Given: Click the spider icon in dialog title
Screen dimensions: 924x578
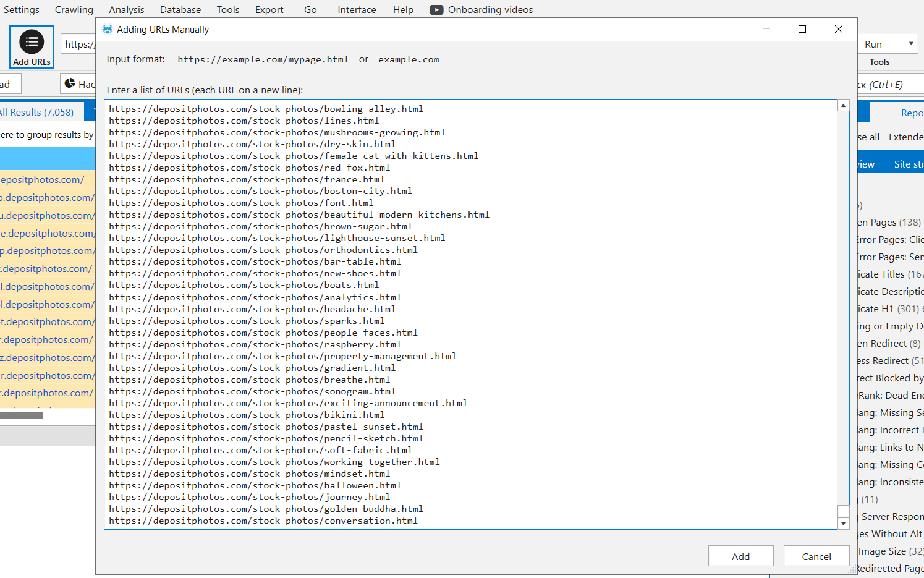Looking at the screenshot, I should [108, 29].
